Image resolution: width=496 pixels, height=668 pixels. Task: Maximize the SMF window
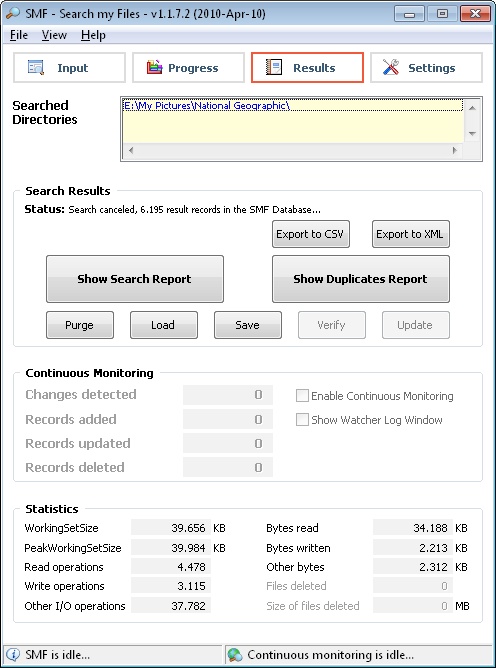[x=442, y=14]
